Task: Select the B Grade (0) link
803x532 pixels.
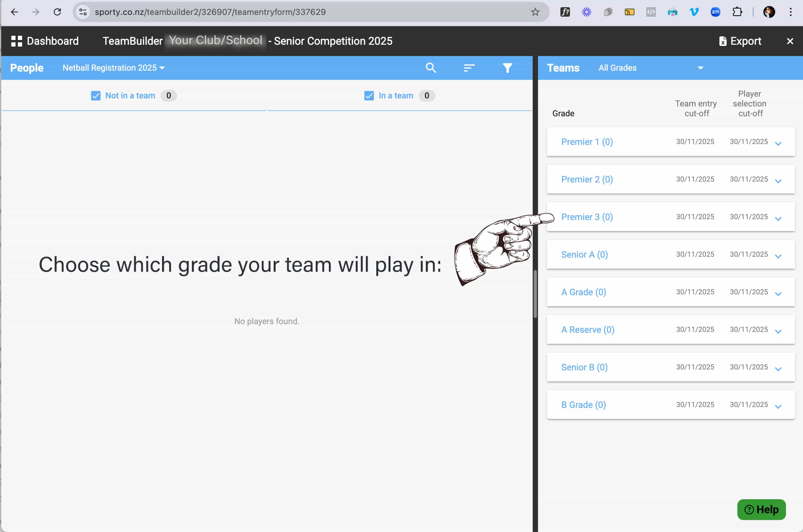Action: (x=583, y=405)
